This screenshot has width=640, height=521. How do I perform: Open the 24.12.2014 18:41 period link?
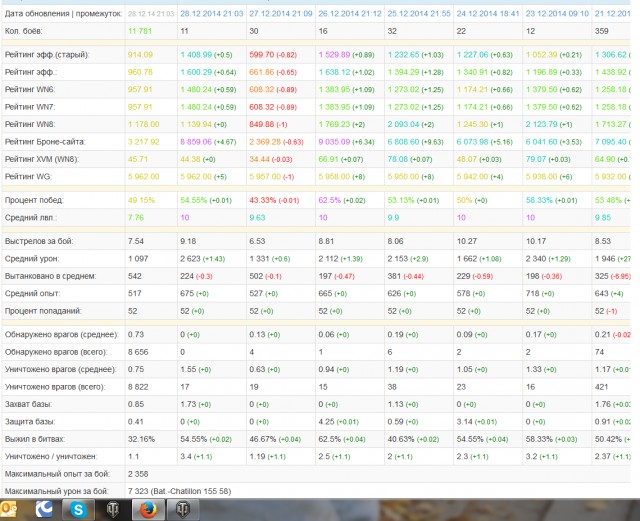(x=488, y=13)
